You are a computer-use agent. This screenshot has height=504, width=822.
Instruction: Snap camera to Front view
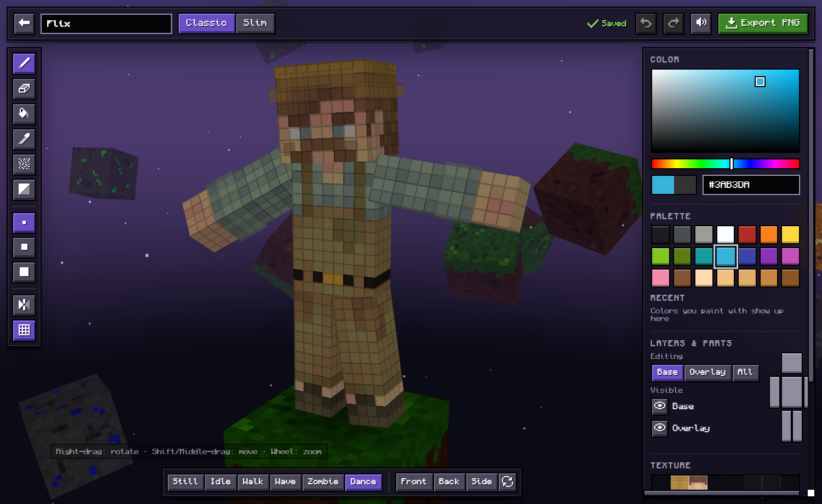(414, 482)
